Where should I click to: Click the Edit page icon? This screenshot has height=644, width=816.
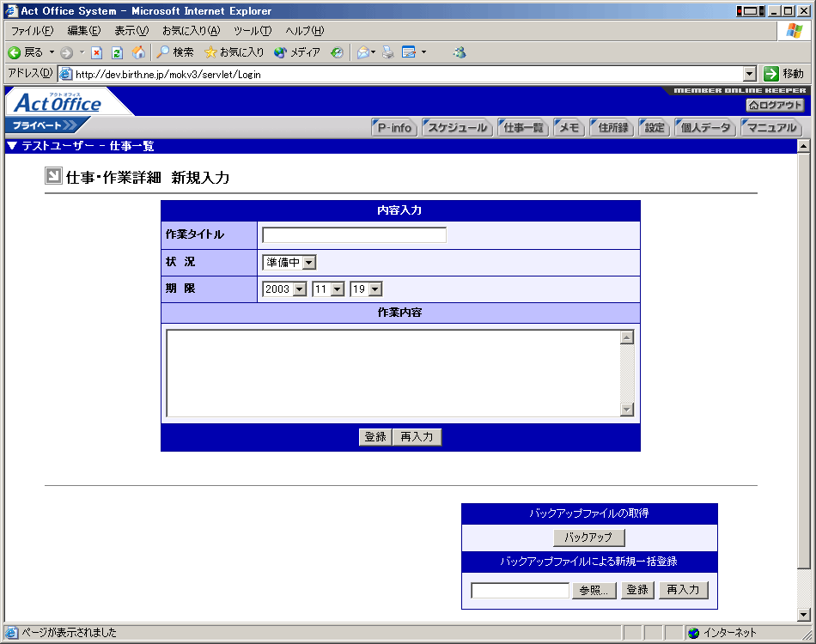point(409,52)
